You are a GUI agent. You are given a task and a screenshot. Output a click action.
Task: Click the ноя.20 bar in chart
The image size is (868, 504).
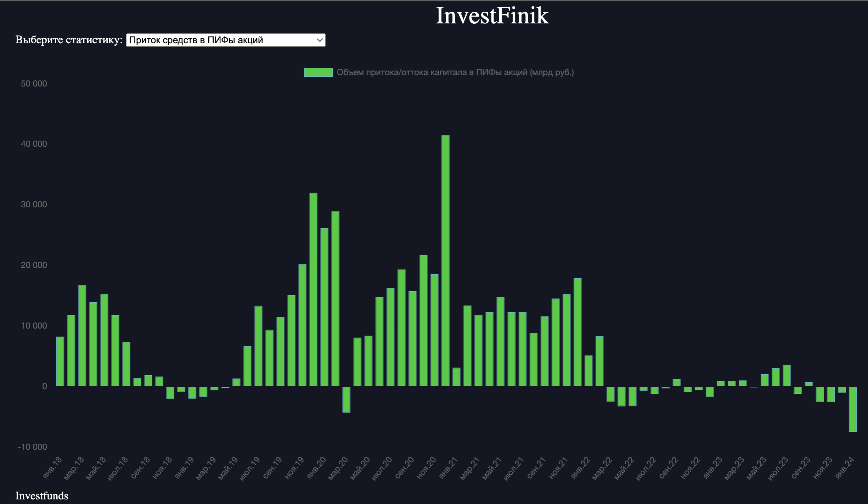click(423, 320)
